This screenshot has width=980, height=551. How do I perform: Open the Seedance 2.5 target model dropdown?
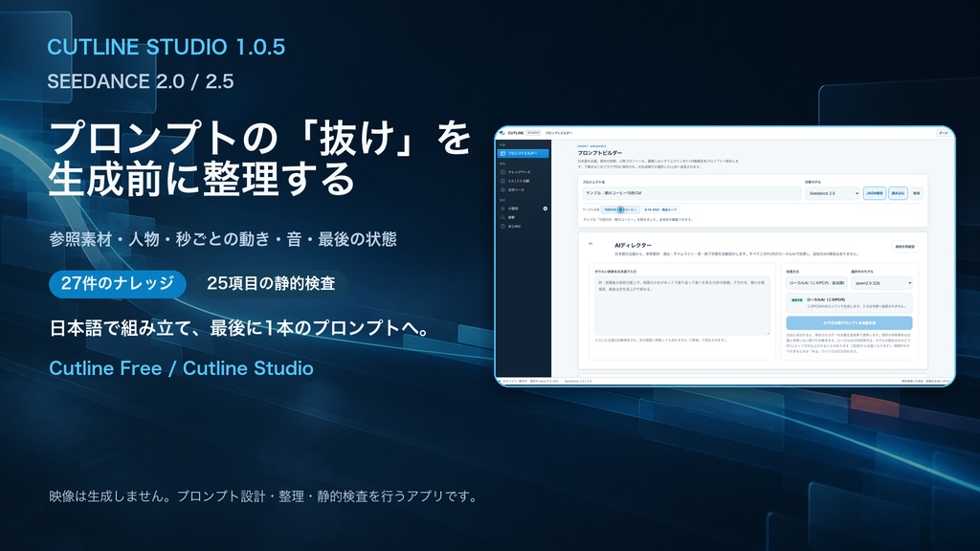pyautogui.click(x=833, y=193)
